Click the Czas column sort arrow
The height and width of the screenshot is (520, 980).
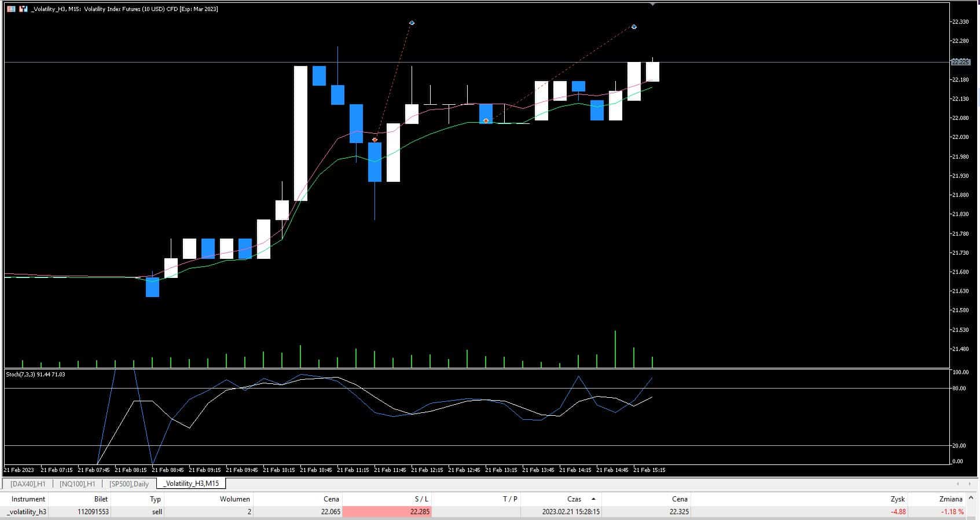pos(593,499)
